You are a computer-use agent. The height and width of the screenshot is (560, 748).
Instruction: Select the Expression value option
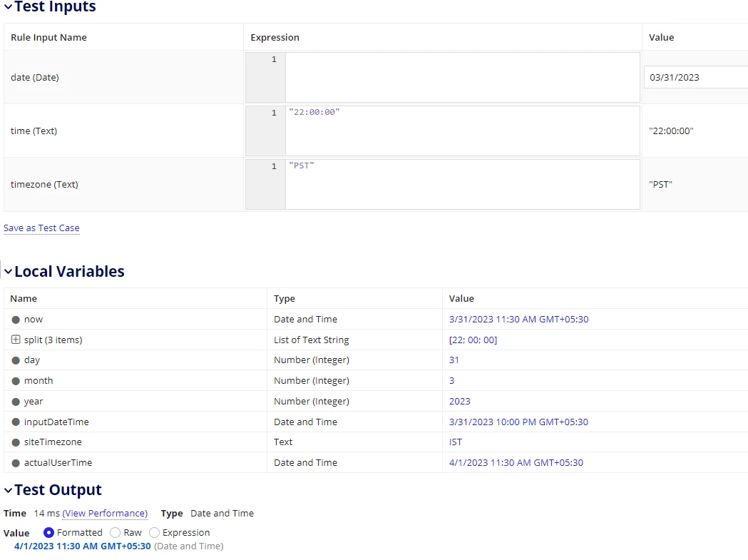[154, 532]
